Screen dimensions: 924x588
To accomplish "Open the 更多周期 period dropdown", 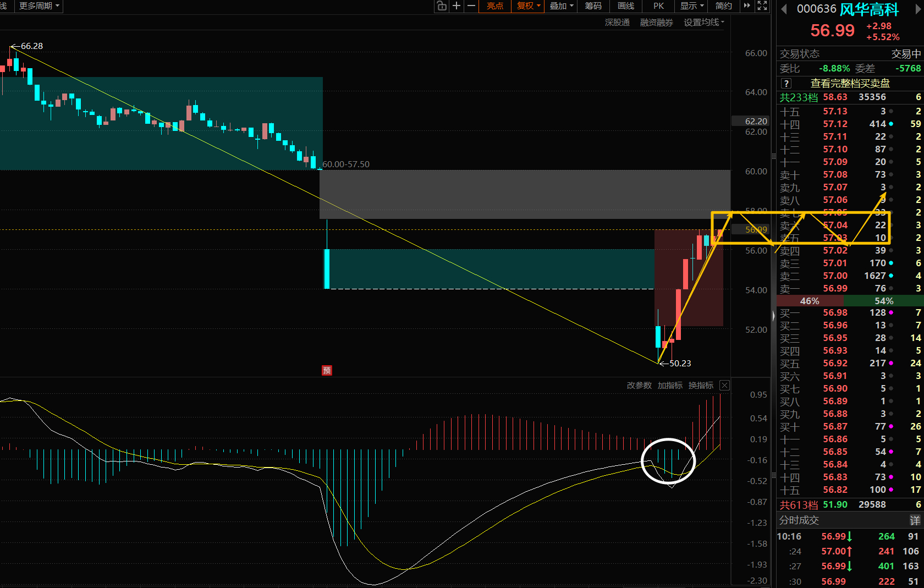I will pyautogui.click(x=39, y=6).
